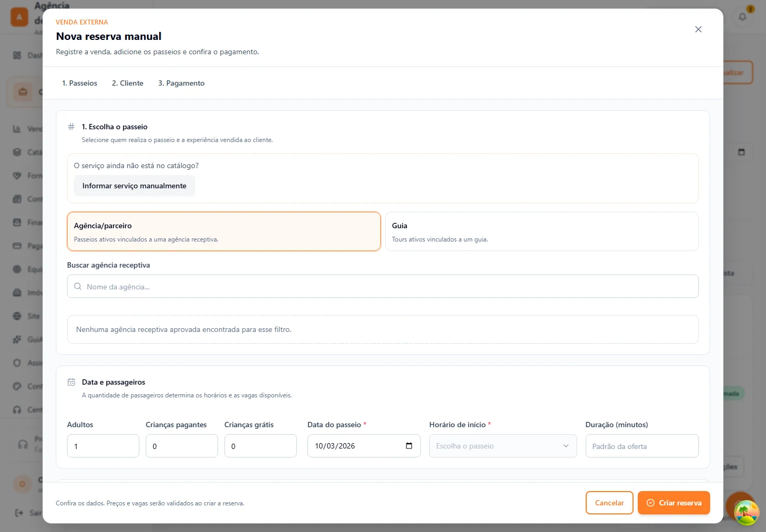766x532 pixels.
Task: Click the Data do passeio date field
Action: [364, 446]
